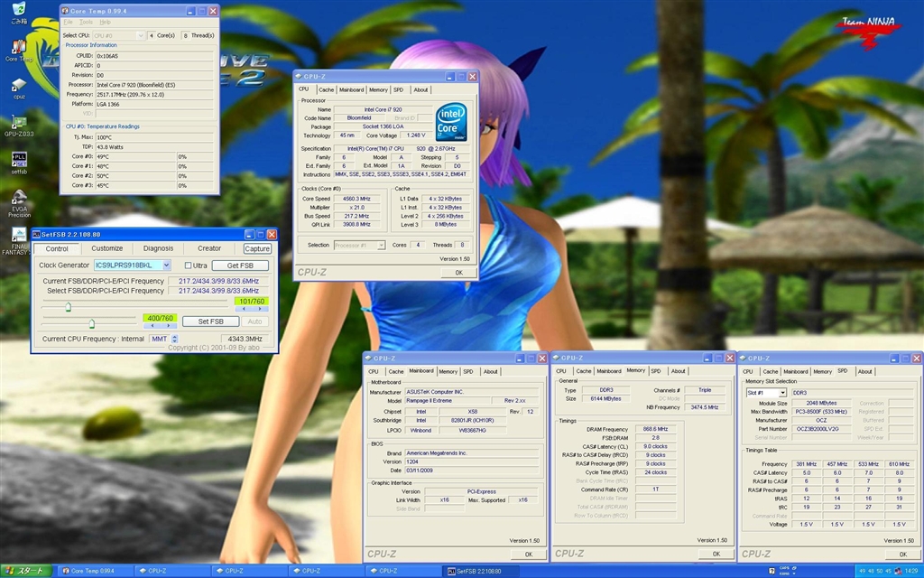Decrease the 101/760 value with left arrow
The width and height of the screenshot is (924, 578).
(x=244, y=309)
